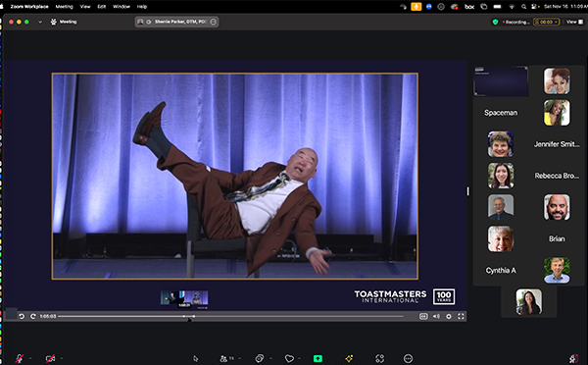Viewport: 588px width, 365px height.
Task: Click the Leave meeting icon
Action: tap(573, 358)
